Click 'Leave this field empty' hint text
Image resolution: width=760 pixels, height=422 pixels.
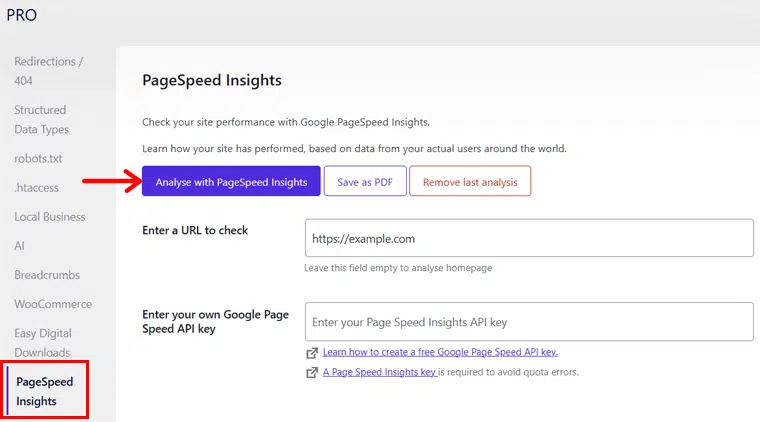[x=398, y=268]
